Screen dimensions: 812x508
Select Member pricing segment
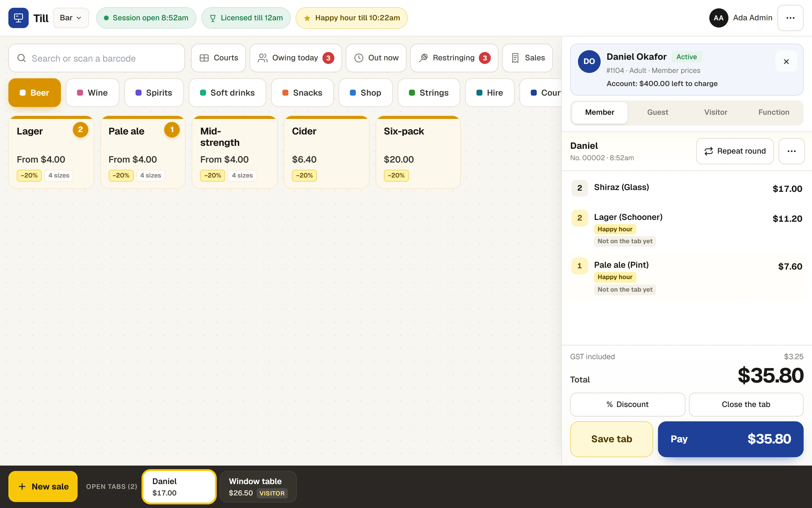(600, 113)
